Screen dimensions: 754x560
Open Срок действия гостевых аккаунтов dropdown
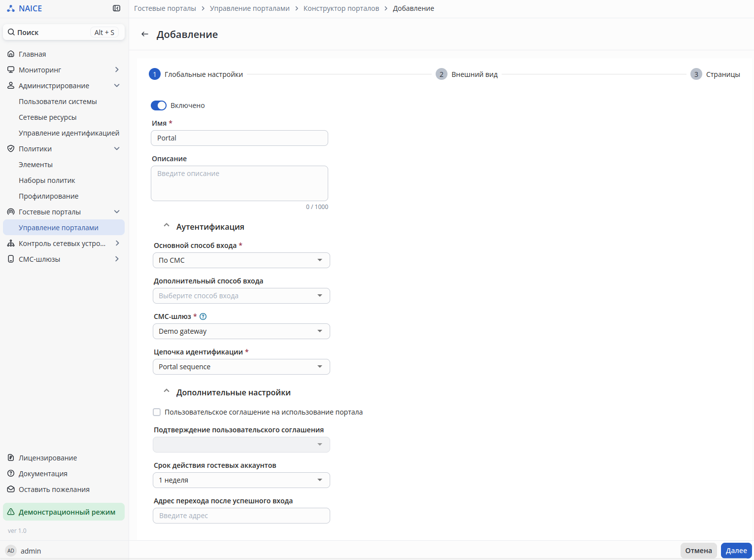coord(241,480)
